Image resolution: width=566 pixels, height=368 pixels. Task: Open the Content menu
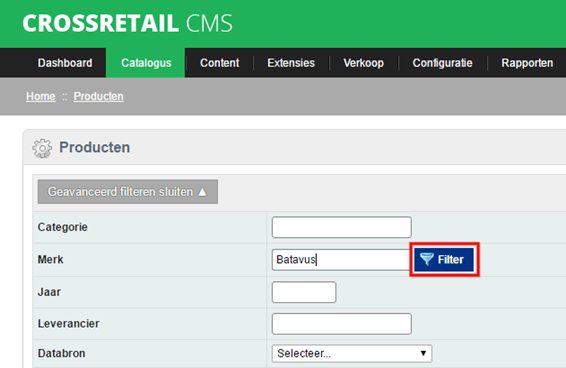(x=219, y=63)
